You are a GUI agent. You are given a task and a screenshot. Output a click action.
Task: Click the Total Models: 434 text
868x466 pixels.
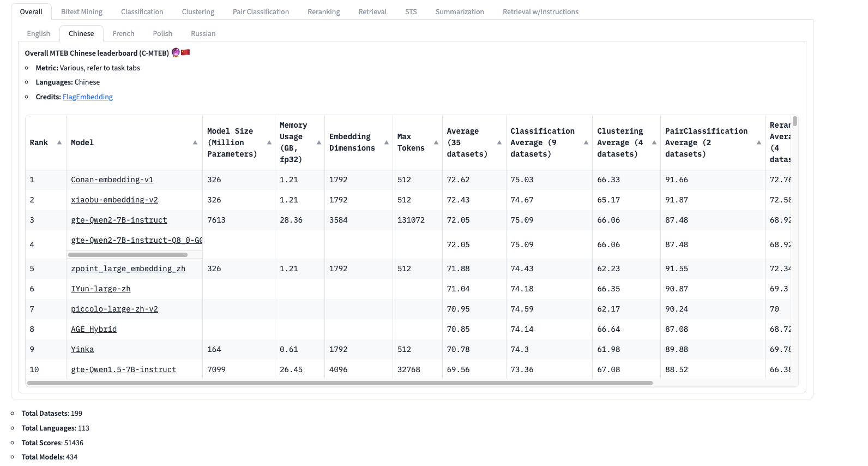(50, 457)
